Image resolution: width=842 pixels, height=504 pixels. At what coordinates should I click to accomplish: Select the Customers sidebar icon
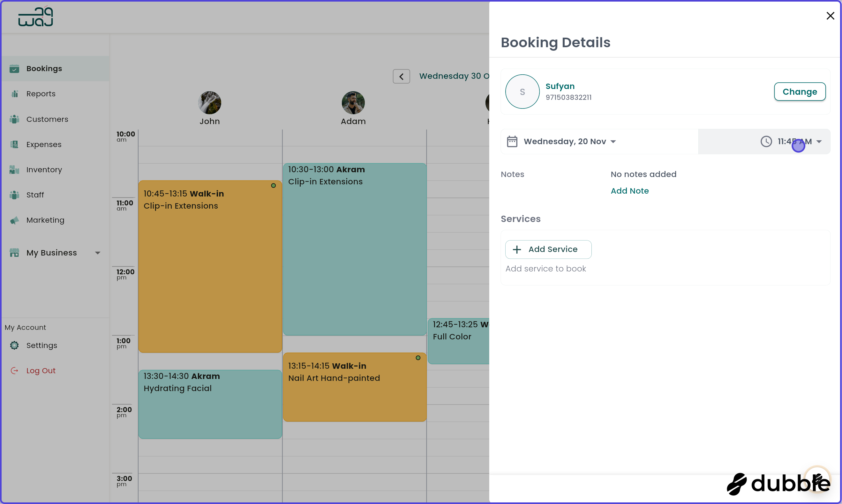click(15, 119)
